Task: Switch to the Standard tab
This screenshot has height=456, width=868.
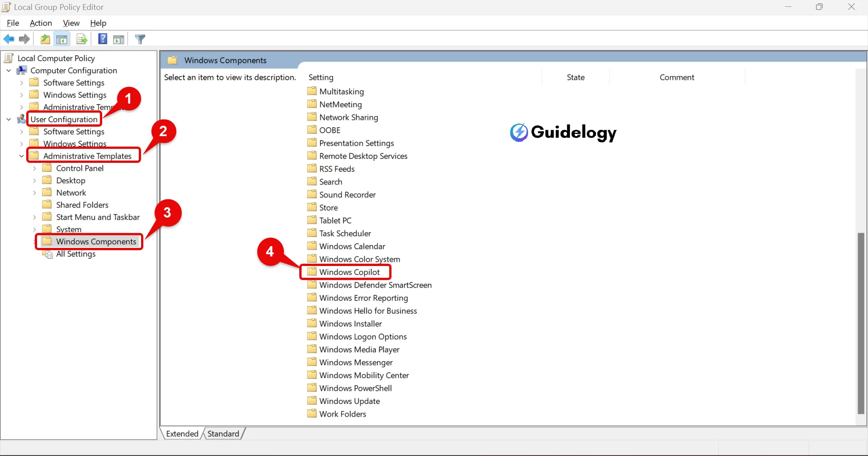Action: 223,433
